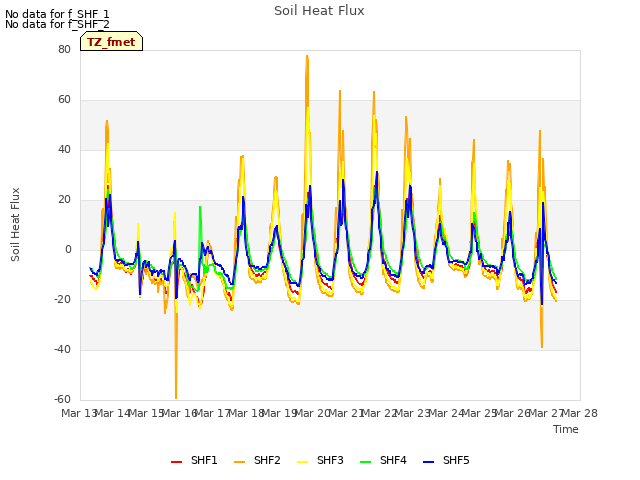The height and width of the screenshot is (480, 640).
Task: Toggle the SHF3 legend entry
Action: 320,460
